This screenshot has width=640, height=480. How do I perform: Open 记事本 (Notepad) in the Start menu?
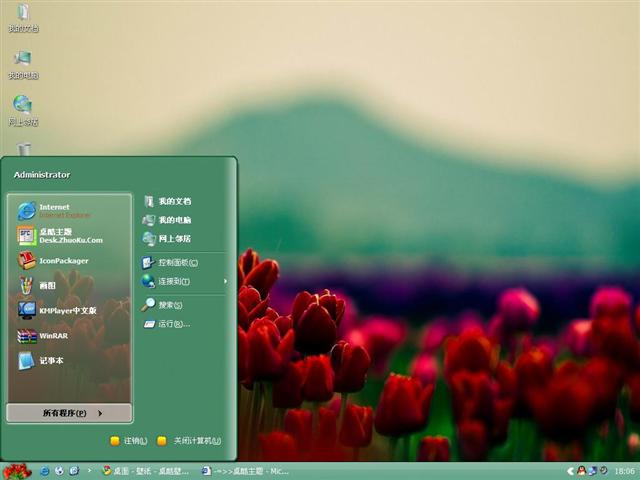pyautogui.click(x=69, y=360)
